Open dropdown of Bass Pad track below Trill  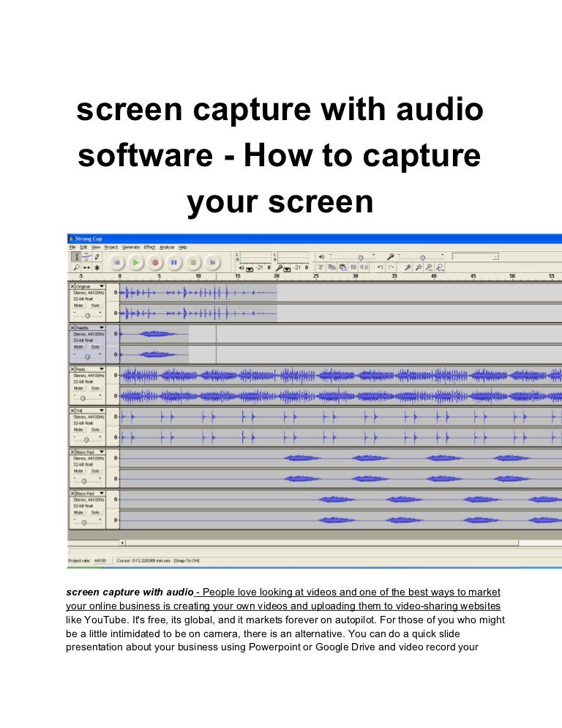(102, 452)
